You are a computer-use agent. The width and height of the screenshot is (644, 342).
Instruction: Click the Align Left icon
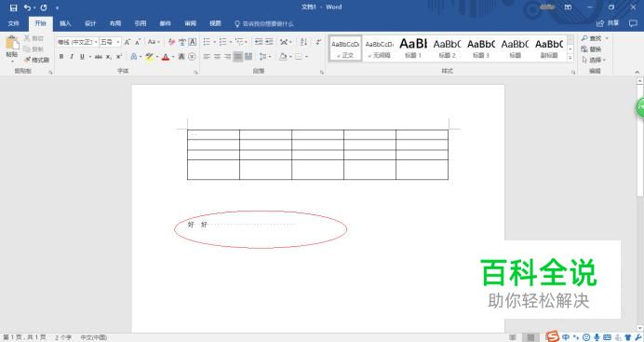pyautogui.click(x=207, y=57)
